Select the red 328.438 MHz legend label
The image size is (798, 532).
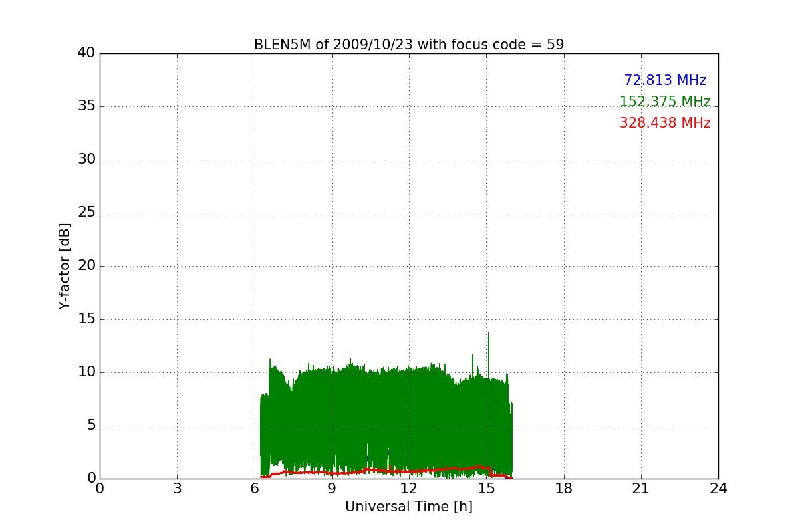665,123
